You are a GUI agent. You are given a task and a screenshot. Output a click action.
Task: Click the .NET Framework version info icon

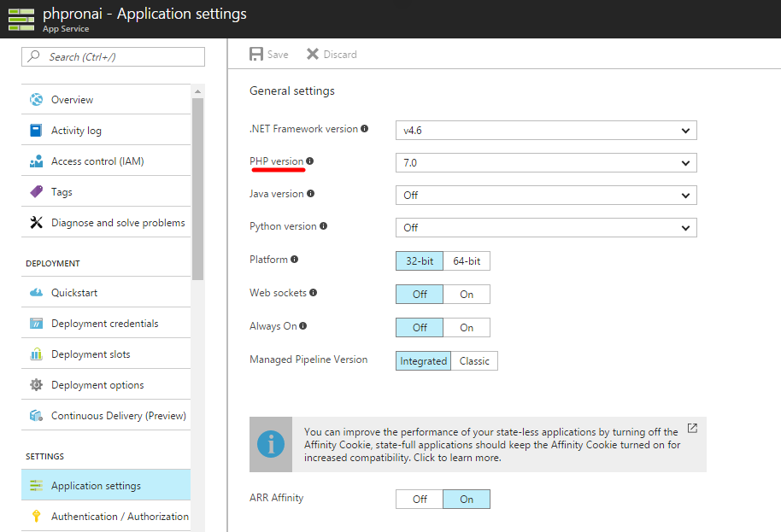click(x=365, y=128)
